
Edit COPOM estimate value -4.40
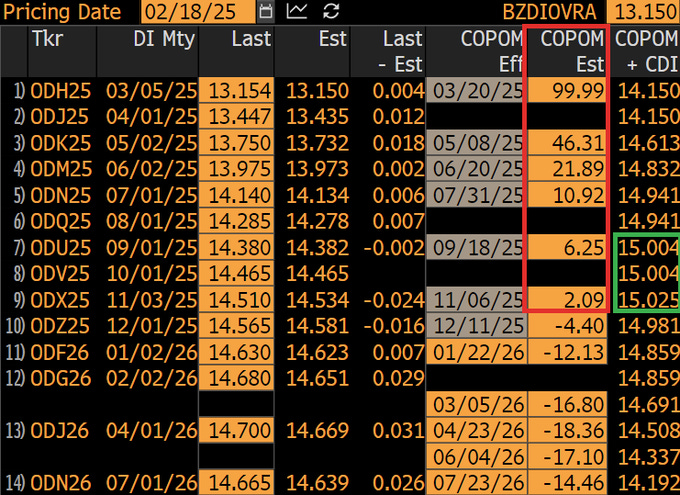point(567,325)
